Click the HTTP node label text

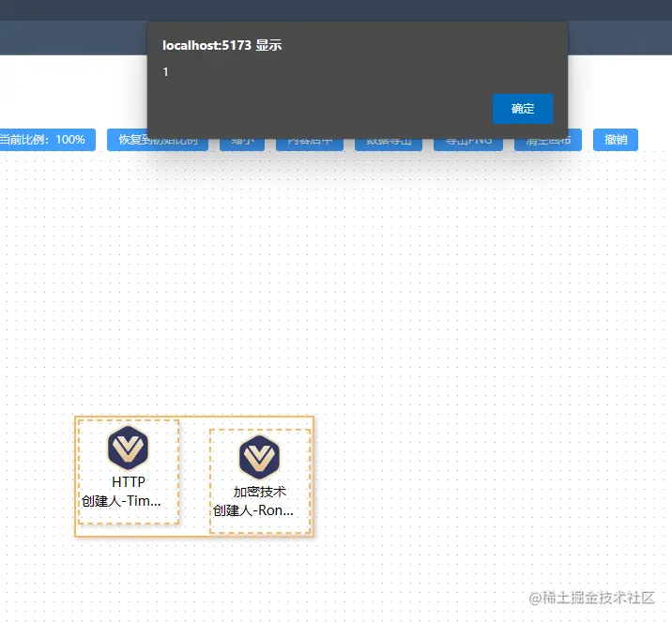129,482
